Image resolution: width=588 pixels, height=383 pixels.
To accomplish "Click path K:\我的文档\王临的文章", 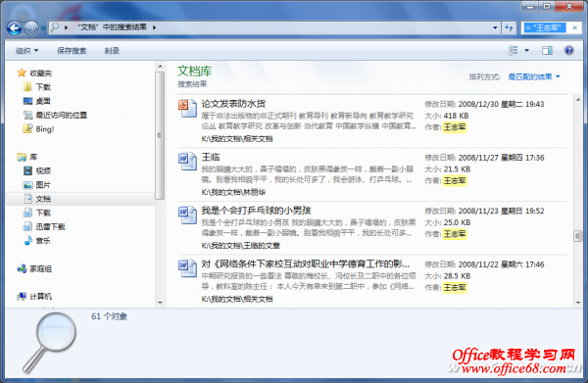I will 241,246.
